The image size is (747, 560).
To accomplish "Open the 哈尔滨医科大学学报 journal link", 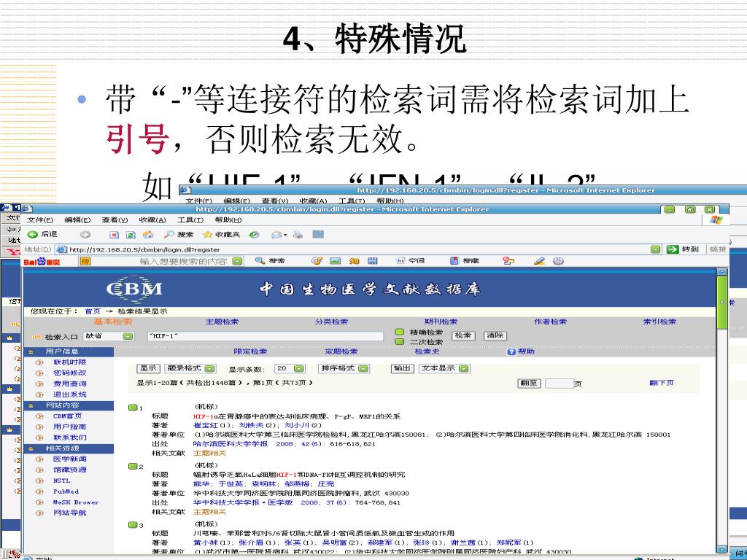I will click(231, 444).
